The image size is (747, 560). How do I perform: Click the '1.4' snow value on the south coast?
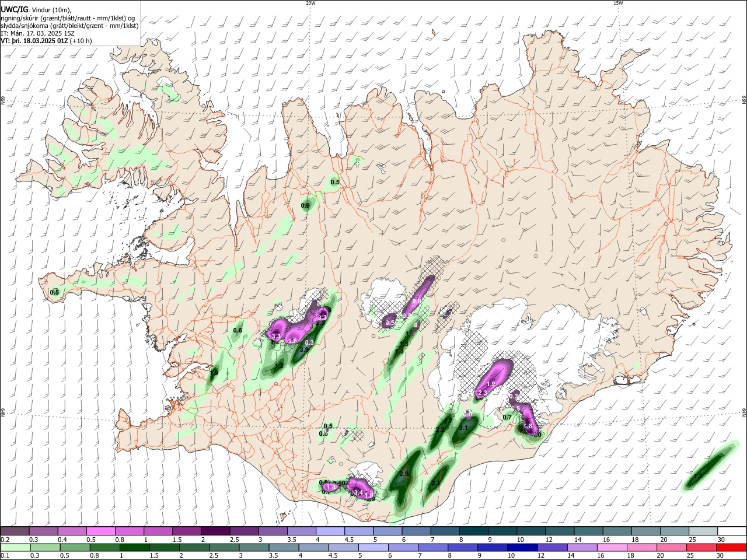331,487
